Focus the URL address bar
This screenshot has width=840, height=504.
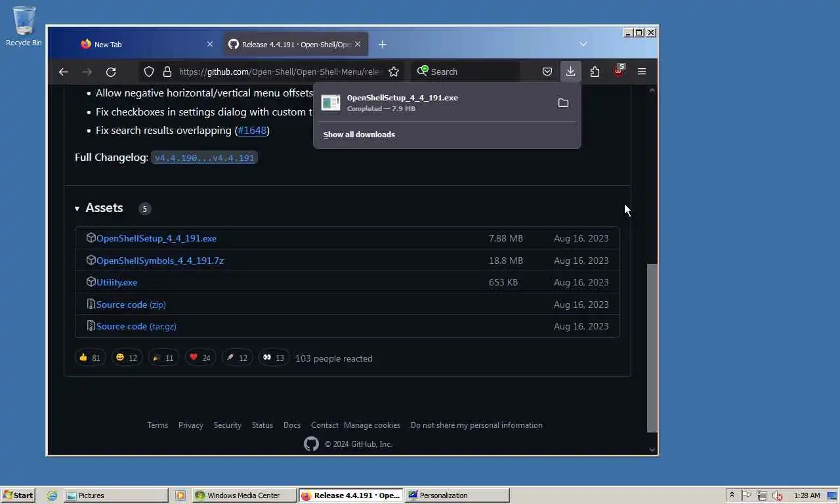tap(280, 72)
